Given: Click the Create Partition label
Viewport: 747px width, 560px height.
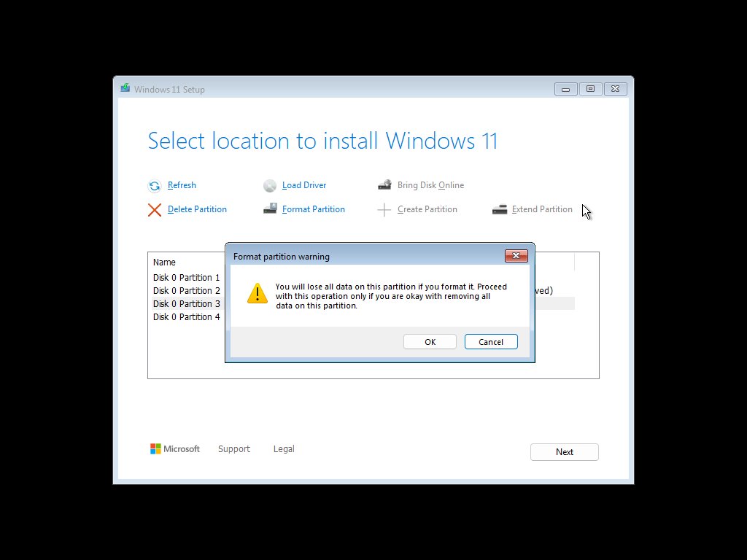Looking at the screenshot, I should [427, 209].
